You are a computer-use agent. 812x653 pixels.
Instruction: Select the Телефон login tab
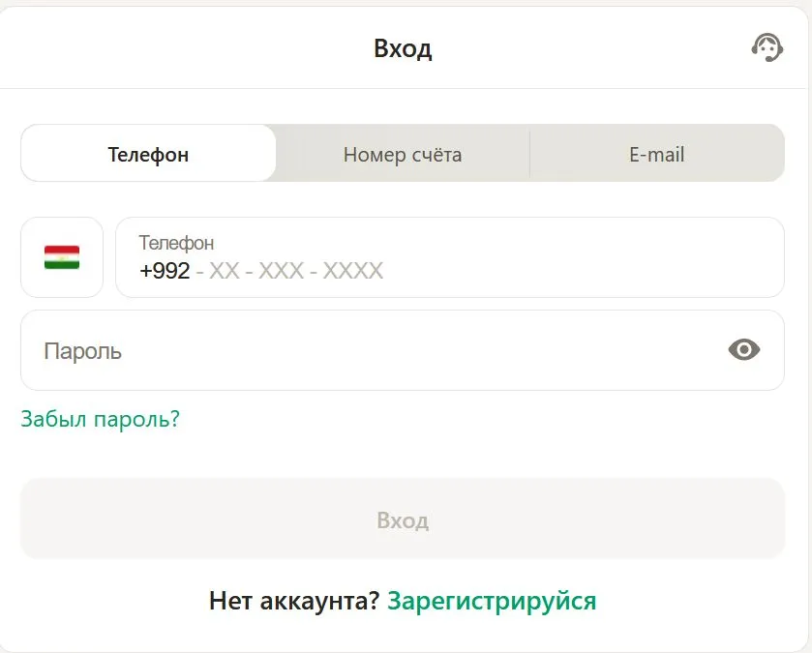click(148, 154)
